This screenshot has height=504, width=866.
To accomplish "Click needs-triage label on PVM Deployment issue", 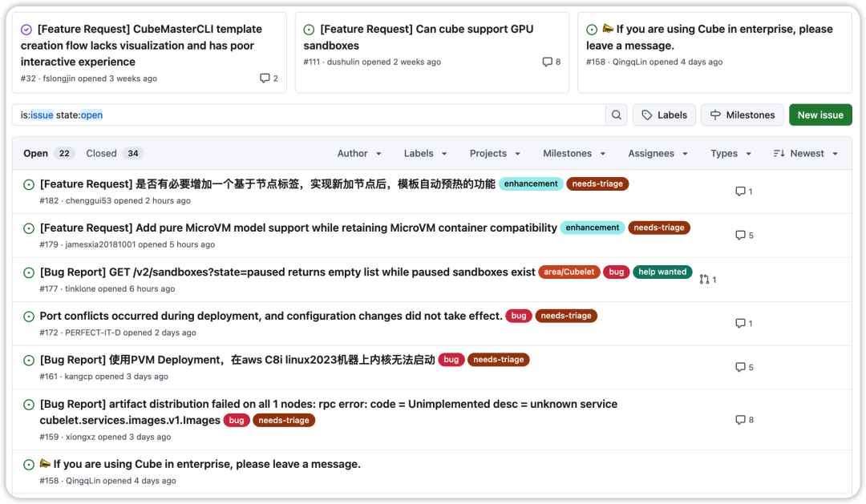I will coord(499,359).
